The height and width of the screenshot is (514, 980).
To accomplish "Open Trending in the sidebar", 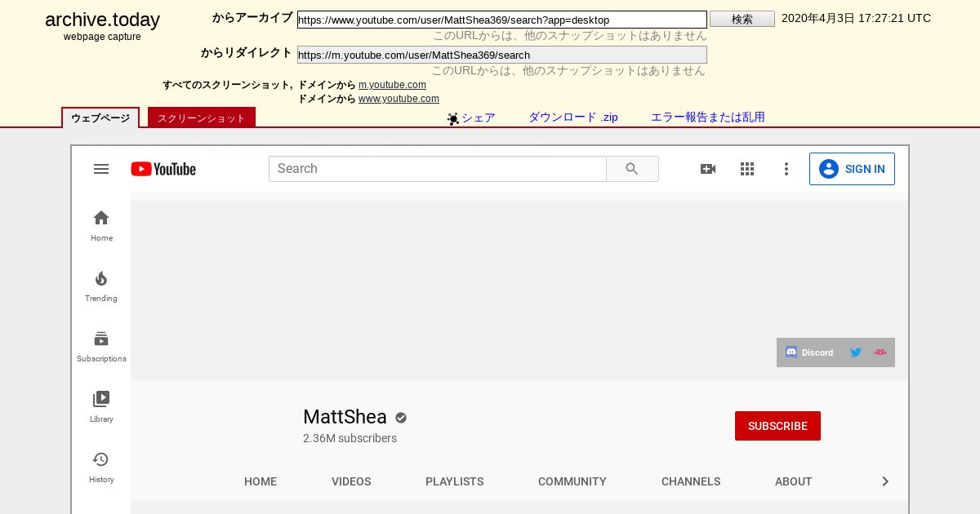I will pyautogui.click(x=101, y=286).
